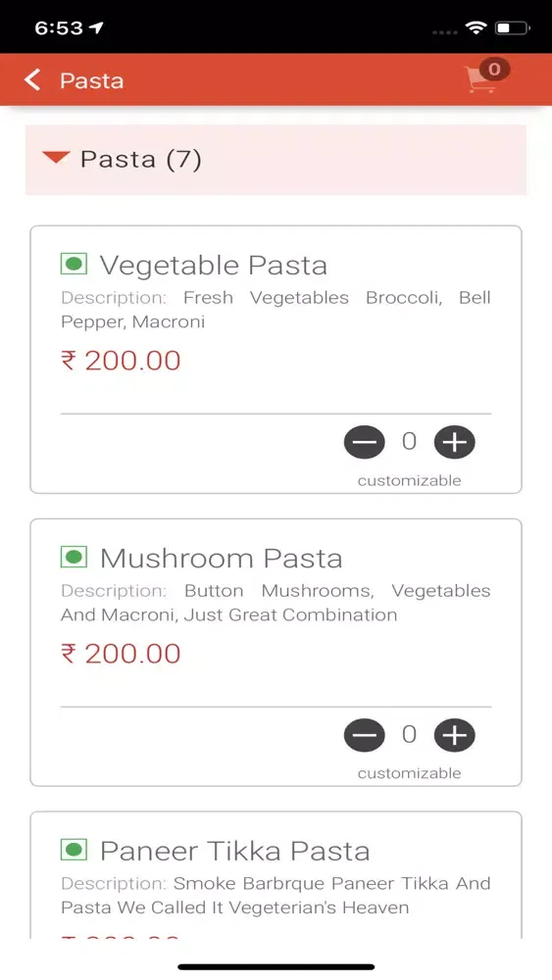
Task: Tap the green veg icon on Mushroom Pasta
Action: (x=74, y=557)
